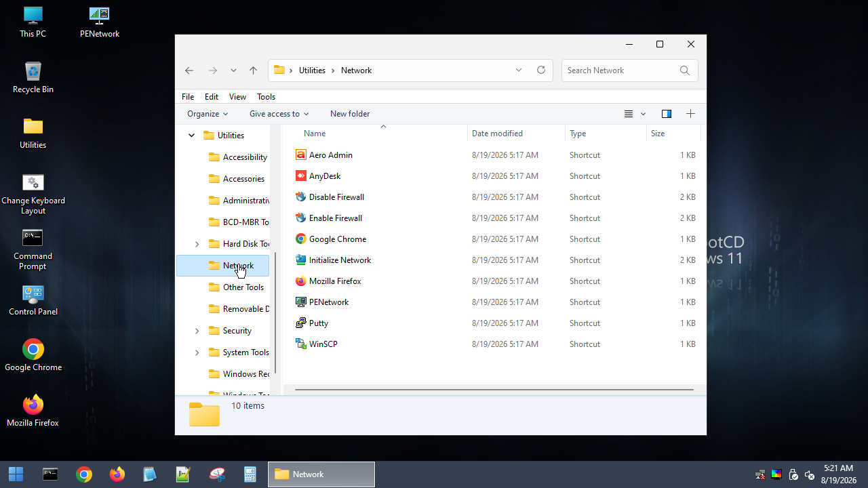Refresh the current folder view
868x488 pixels.
coord(541,70)
